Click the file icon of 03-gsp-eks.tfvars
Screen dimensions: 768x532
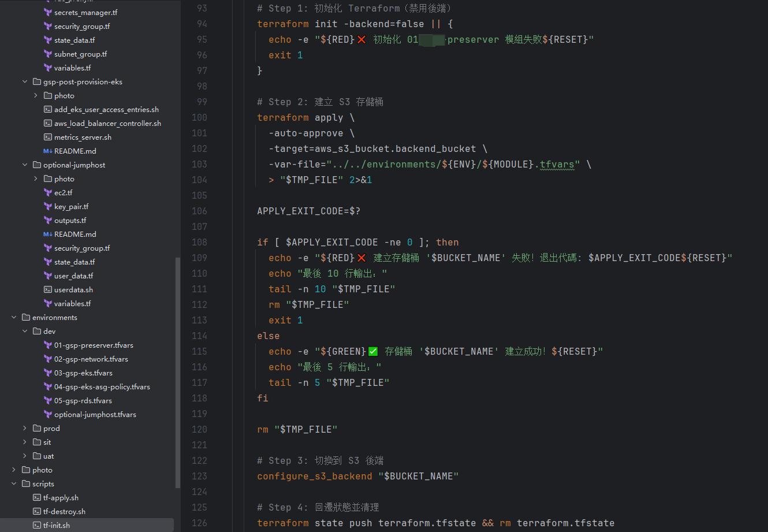(48, 373)
